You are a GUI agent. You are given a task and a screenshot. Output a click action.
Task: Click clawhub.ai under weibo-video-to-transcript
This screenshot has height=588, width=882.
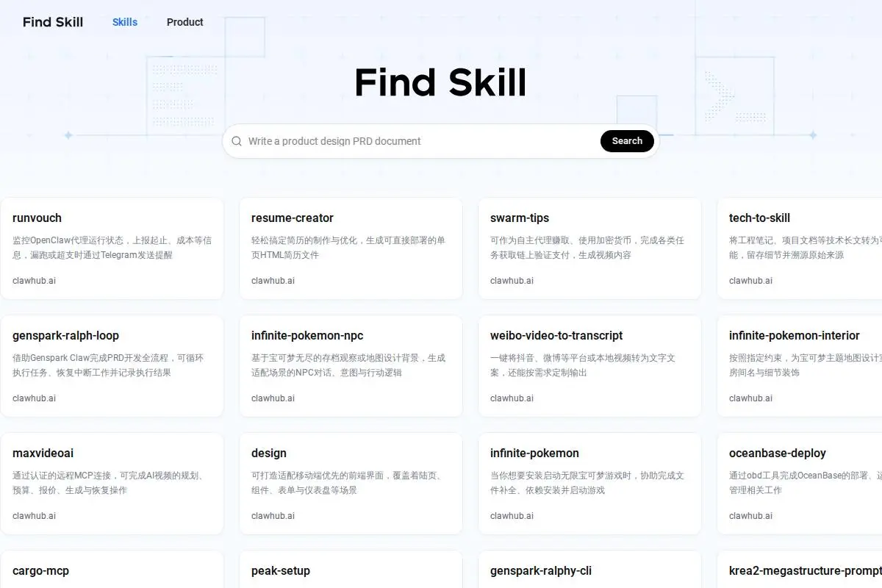(x=512, y=398)
